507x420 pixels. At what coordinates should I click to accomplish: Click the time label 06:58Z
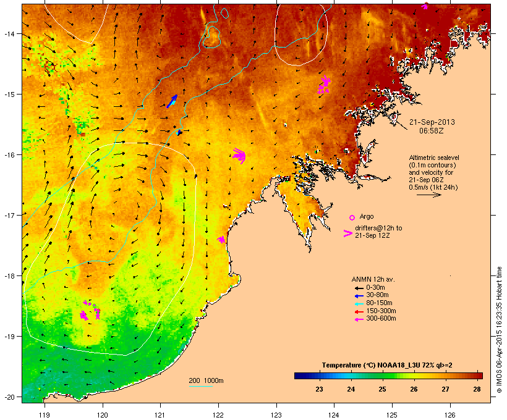432,131
